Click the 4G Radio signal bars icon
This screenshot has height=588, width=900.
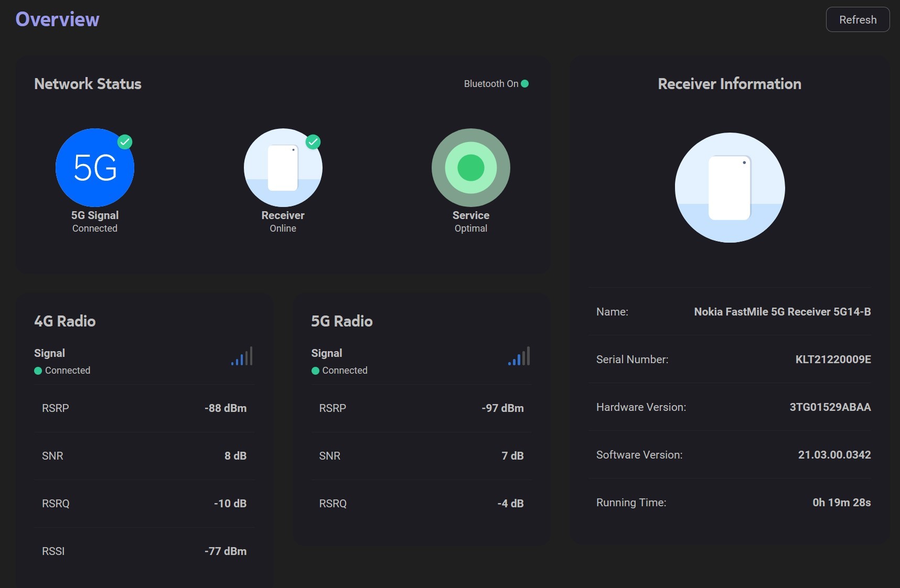point(242,356)
